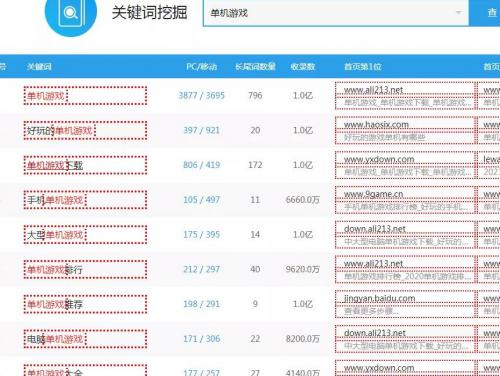Screen dimensions: 500x376
Task: Open the keyword 手机单机游戏
Action: click(x=55, y=200)
